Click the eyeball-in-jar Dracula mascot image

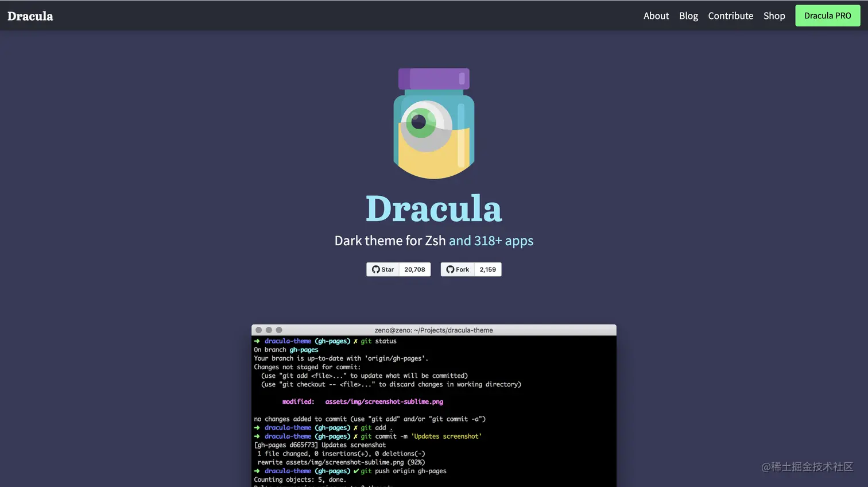[x=434, y=123]
